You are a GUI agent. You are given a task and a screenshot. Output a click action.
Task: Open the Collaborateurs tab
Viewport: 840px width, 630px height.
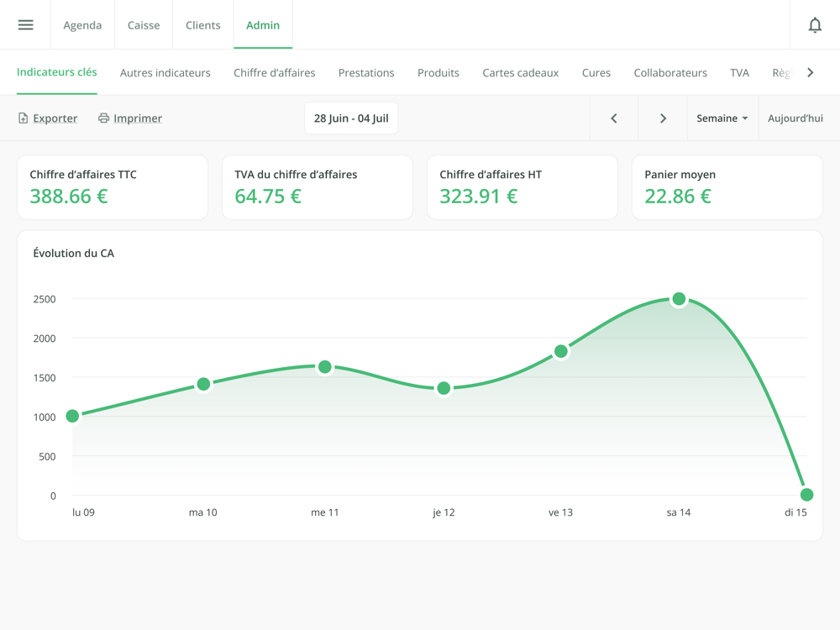(x=670, y=73)
